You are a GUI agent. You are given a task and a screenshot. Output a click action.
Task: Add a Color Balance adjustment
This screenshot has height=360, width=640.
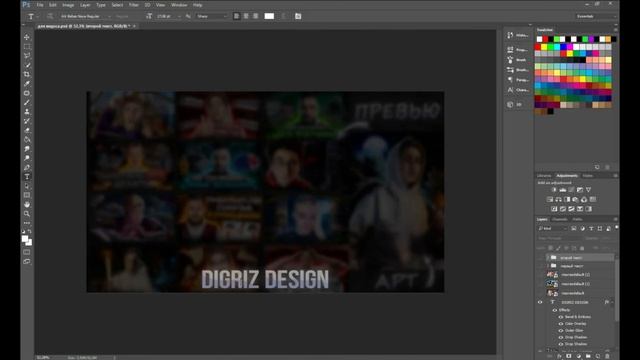pos(558,199)
